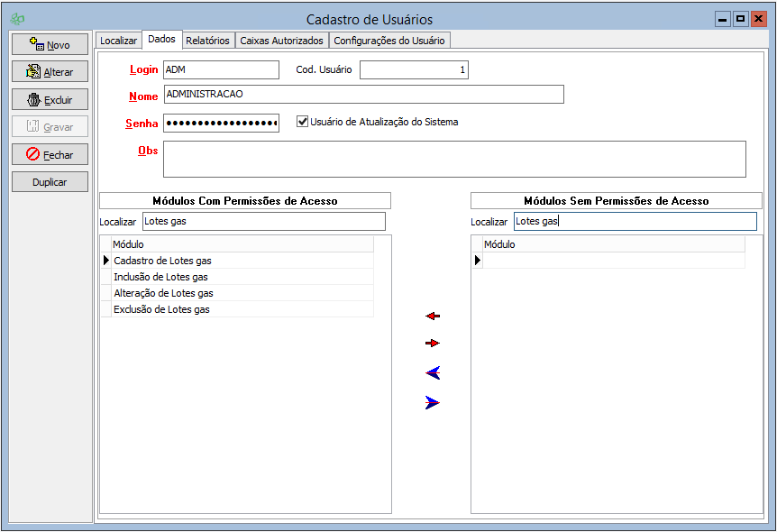Click the red right arrow to revoke module
Viewport: 777px width, 532px height.
(433, 344)
